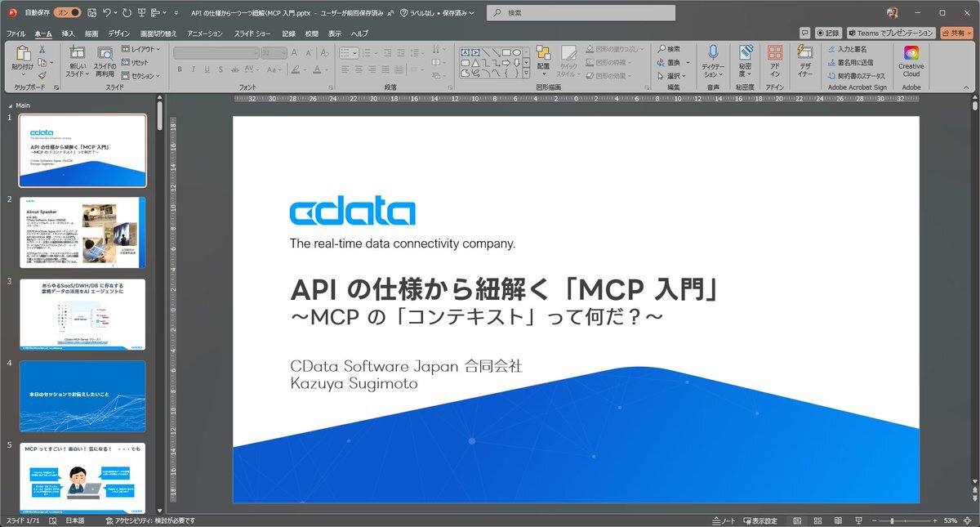Toggle the AutoSave (自動保存) switch

pos(67,13)
